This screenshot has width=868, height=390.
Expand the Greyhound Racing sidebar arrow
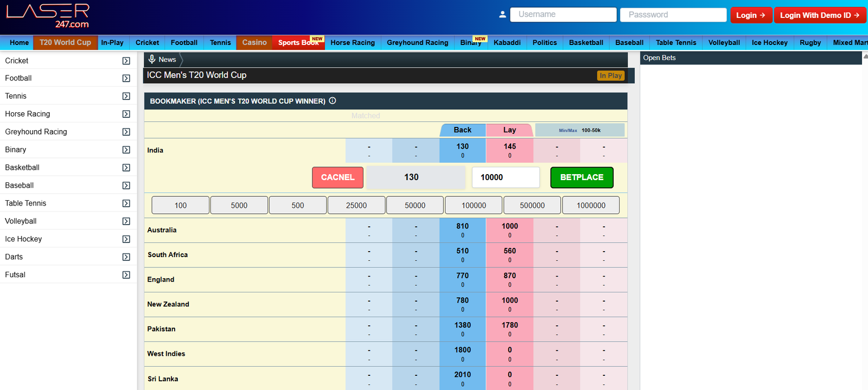(x=126, y=132)
